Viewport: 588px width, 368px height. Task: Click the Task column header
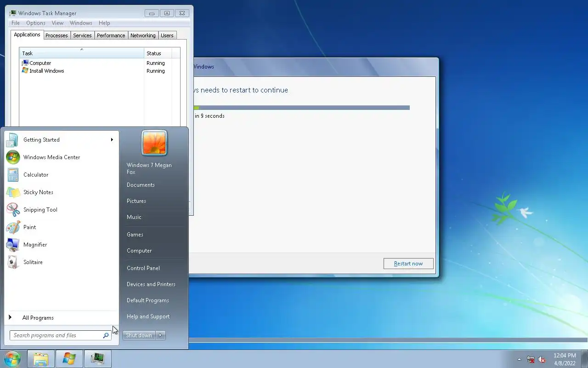click(x=81, y=53)
